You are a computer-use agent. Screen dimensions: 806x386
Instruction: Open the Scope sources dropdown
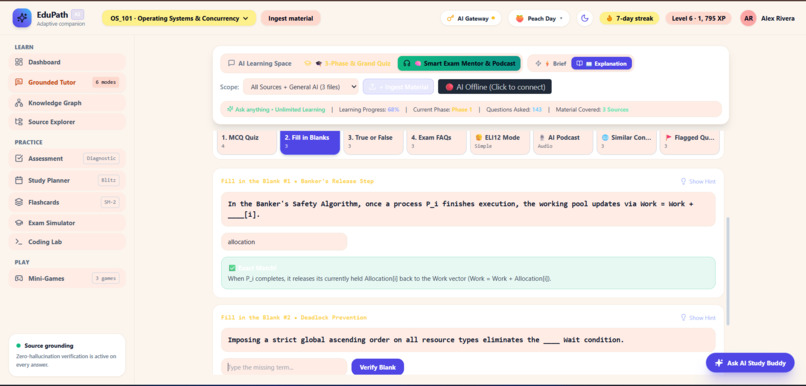(301, 87)
